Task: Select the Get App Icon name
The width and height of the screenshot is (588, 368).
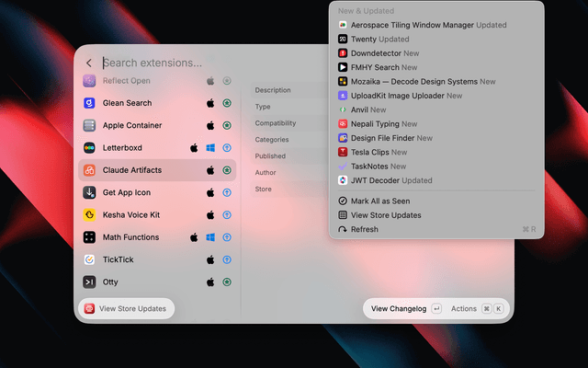Action: [127, 192]
